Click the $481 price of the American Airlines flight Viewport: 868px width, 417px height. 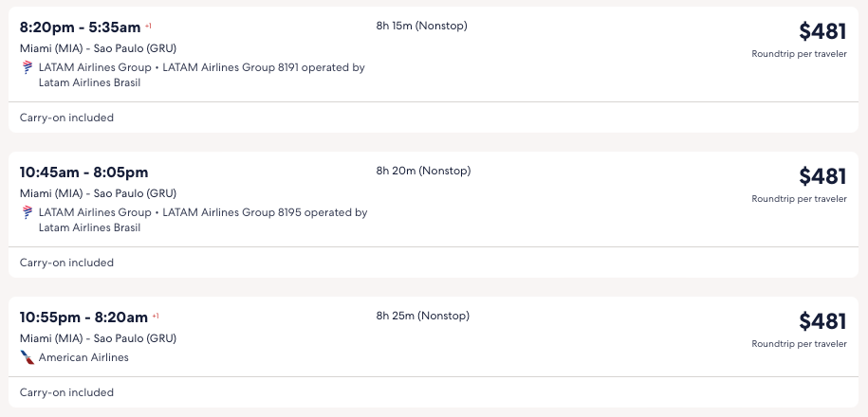point(822,321)
